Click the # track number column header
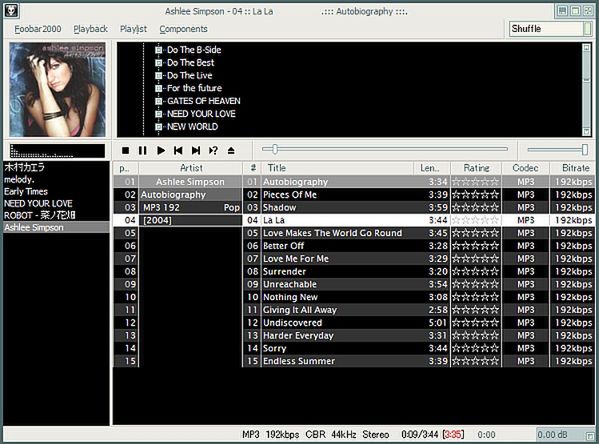 (253, 168)
